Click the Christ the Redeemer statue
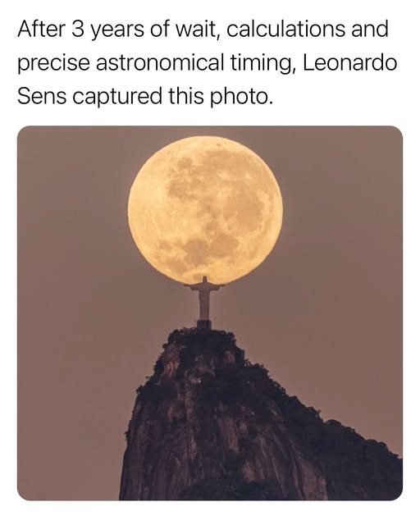 [204, 298]
